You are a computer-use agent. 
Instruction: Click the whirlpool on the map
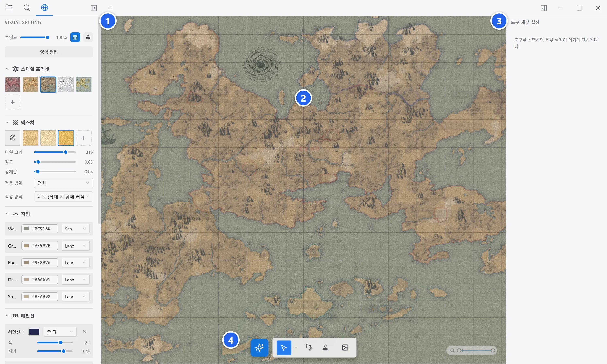pos(262,64)
